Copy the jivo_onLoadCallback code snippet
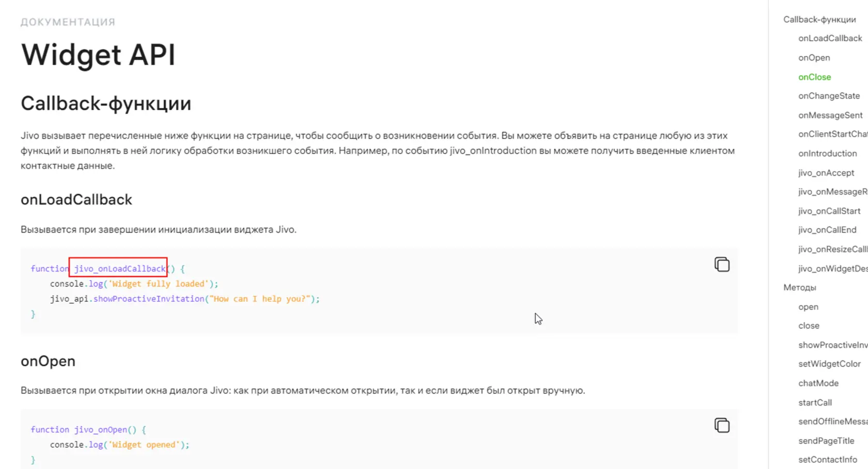This screenshot has width=868, height=469. 722,264
